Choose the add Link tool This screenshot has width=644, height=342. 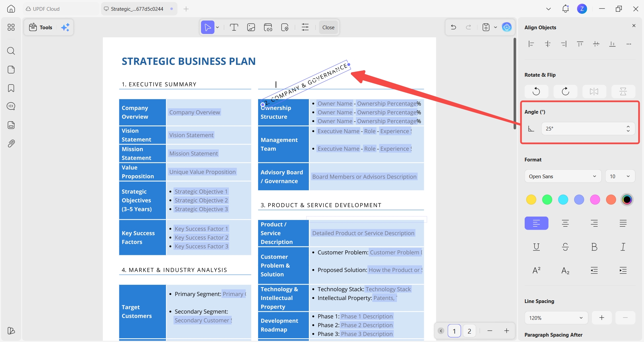pos(268,27)
